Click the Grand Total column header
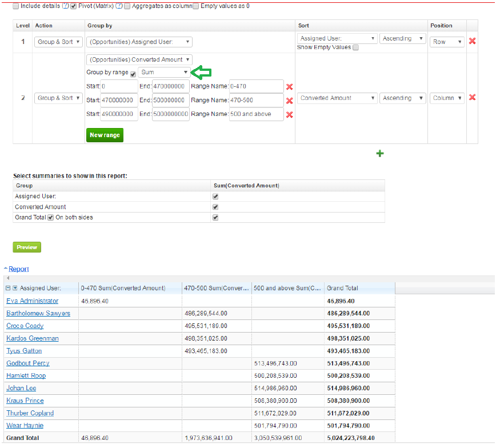Image resolution: width=500 pixels, height=448 pixels. tap(342, 288)
